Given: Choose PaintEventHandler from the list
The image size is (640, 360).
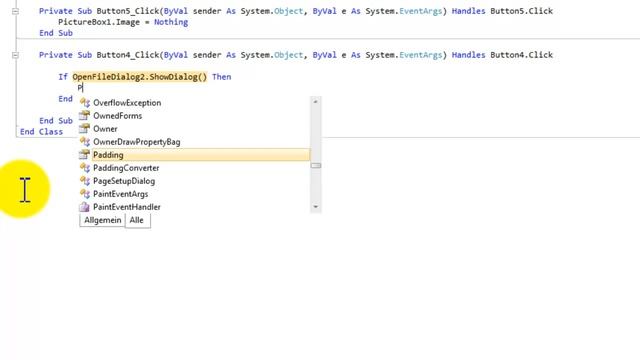Looking at the screenshot, I should [x=127, y=207].
